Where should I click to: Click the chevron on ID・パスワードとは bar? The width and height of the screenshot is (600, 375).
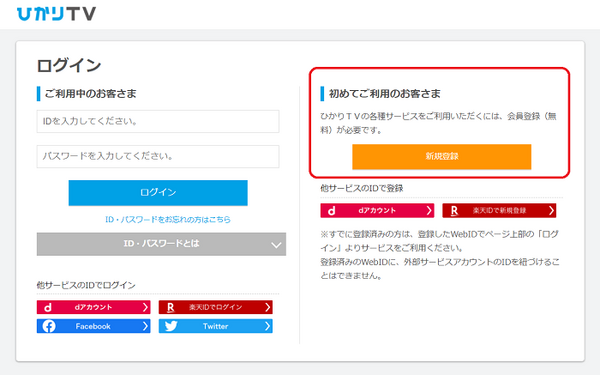click(x=276, y=245)
